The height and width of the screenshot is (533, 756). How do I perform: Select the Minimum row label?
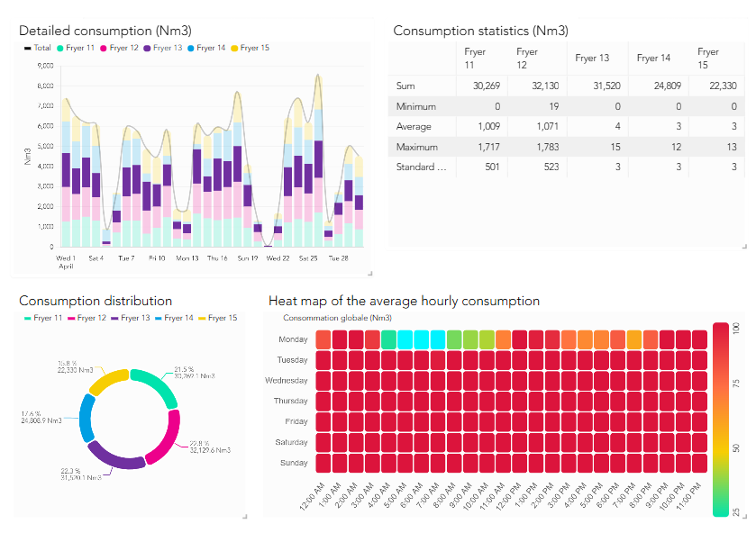tap(416, 106)
